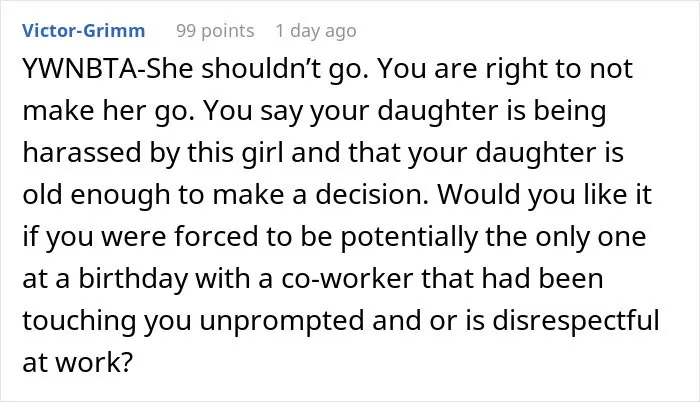Image resolution: width=700 pixels, height=402 pixels.
Task: Click the phrase 'this girl' in the comment
Action: click(x=235, y=154)
